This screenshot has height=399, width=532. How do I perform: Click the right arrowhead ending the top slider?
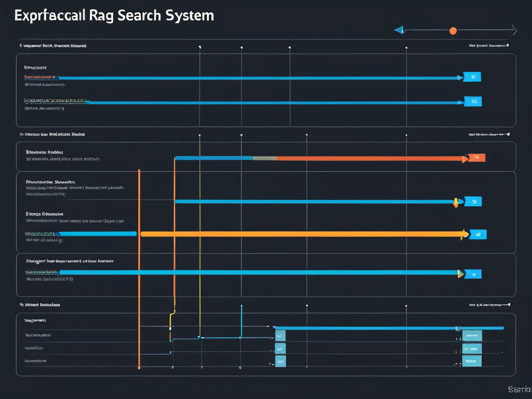coord(514,30)
